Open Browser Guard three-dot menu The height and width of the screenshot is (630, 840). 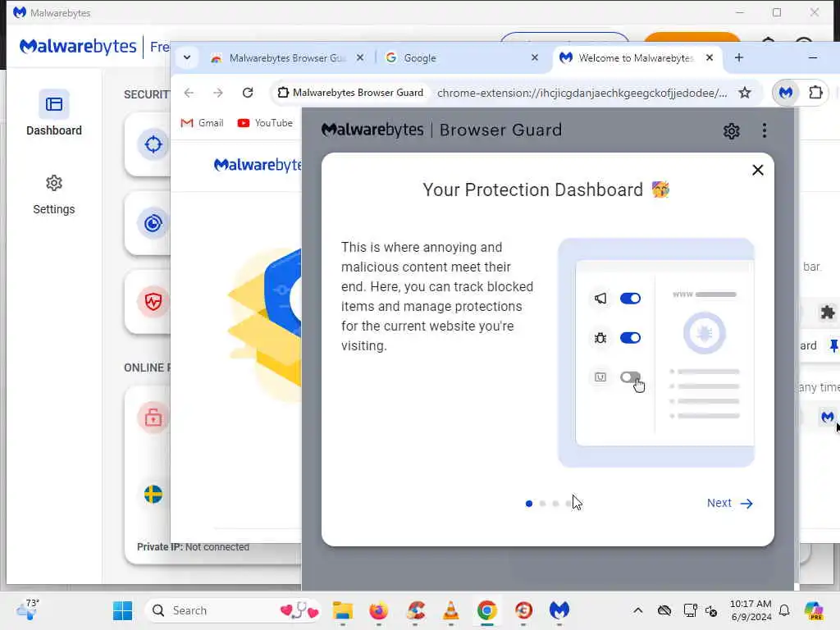(764, 130)
